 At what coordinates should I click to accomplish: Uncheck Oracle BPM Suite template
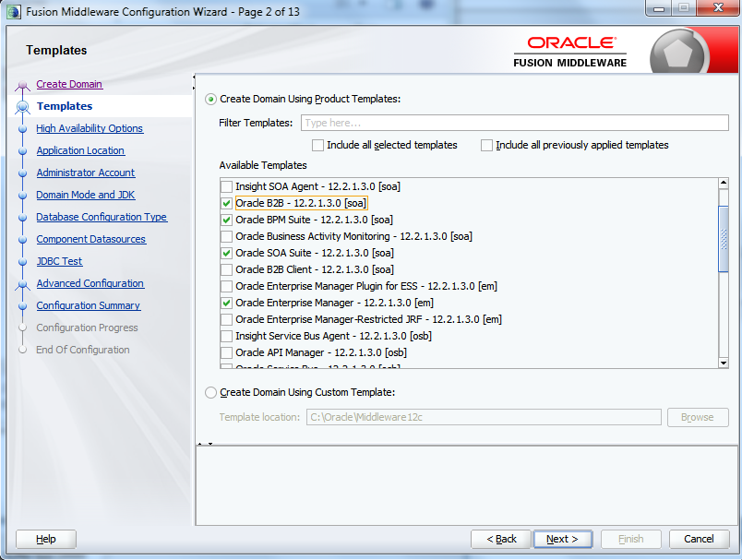tap(227, 220)
